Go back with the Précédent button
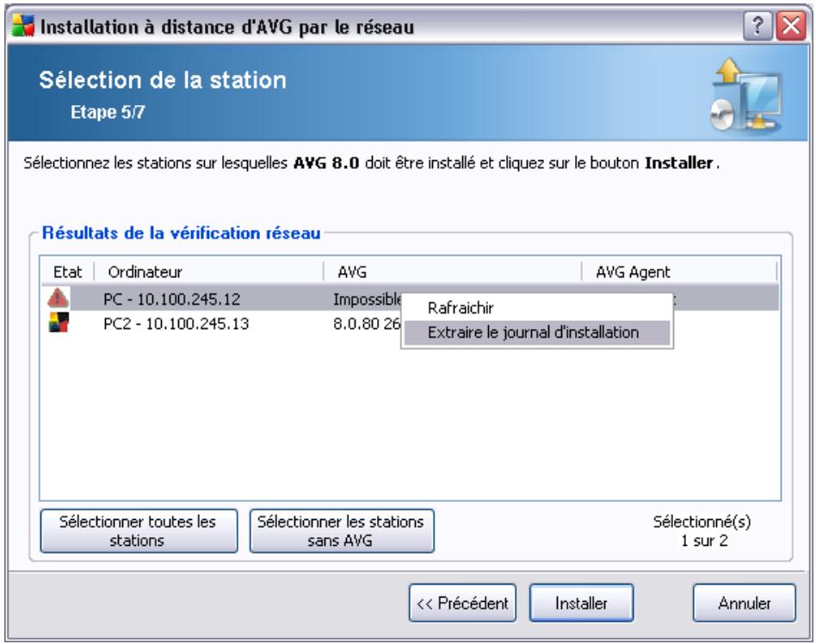The width and height of the screenshot is (816, 644). coord(462,603)
